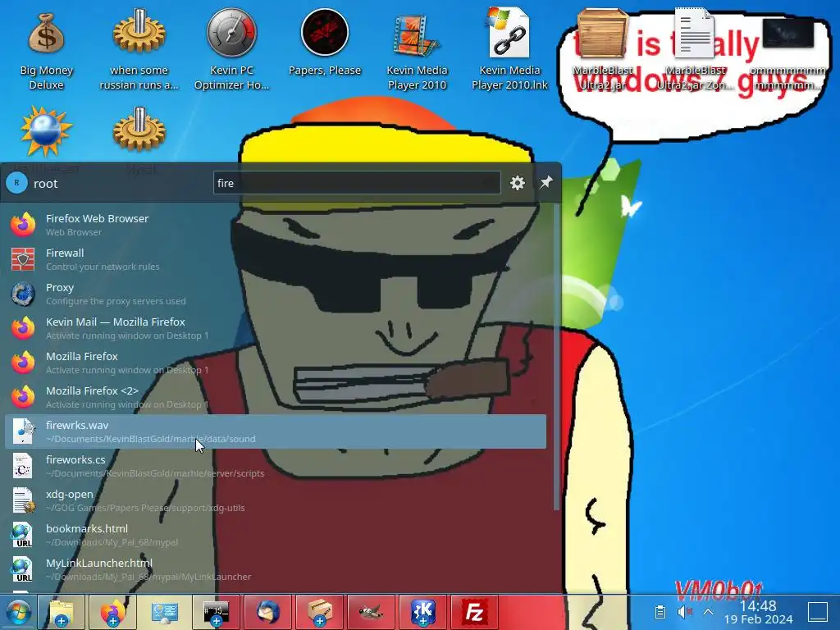Open the cardboard box package taskbar icon
Screen dimensions: 840x630
pos(319,612)
